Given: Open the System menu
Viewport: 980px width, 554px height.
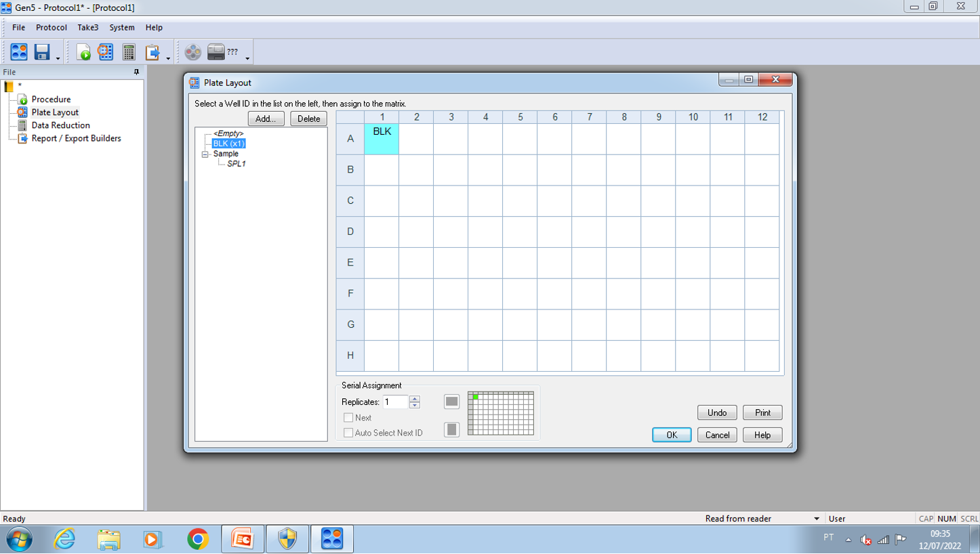Looking at the screenshot, I should point(122,28).
